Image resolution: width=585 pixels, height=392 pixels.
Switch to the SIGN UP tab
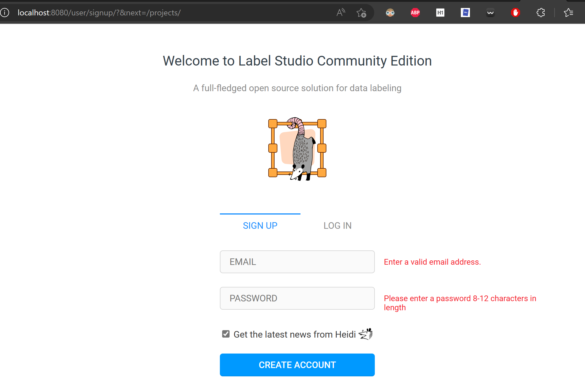point(260,225)
